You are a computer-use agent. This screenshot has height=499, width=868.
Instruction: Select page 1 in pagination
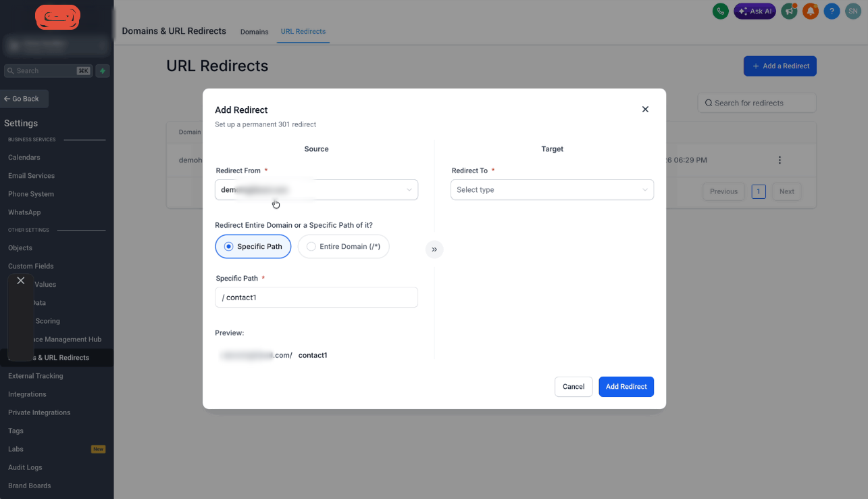(758, 191)
